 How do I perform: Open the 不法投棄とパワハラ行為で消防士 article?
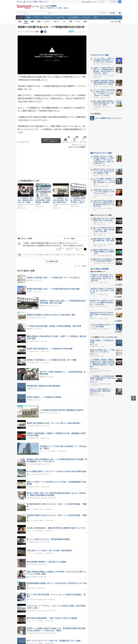[x=63, y=447]
